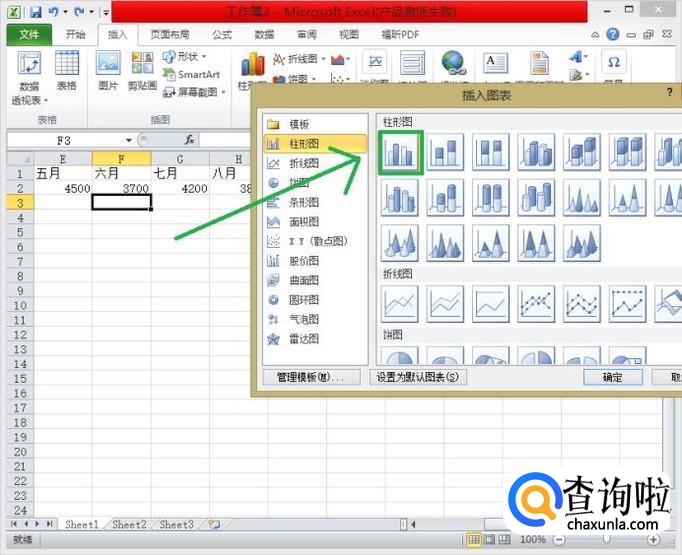Viewport: 682px width, 555px height.
Task: Open the Sheet2 worksheet tab
Action: (129, 524)
